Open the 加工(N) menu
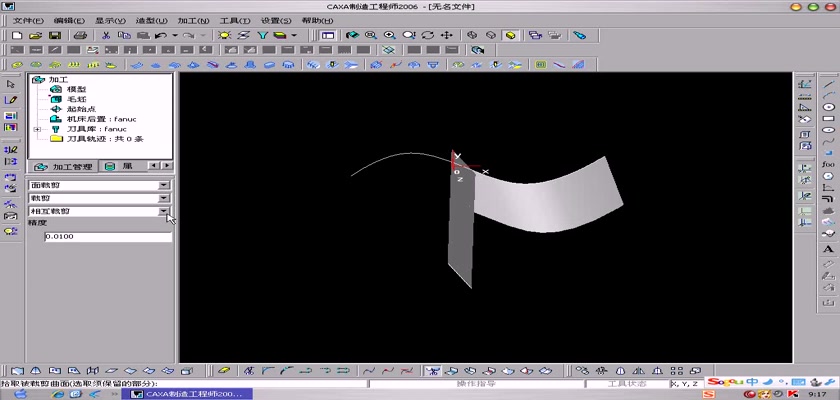 [193, 20]
